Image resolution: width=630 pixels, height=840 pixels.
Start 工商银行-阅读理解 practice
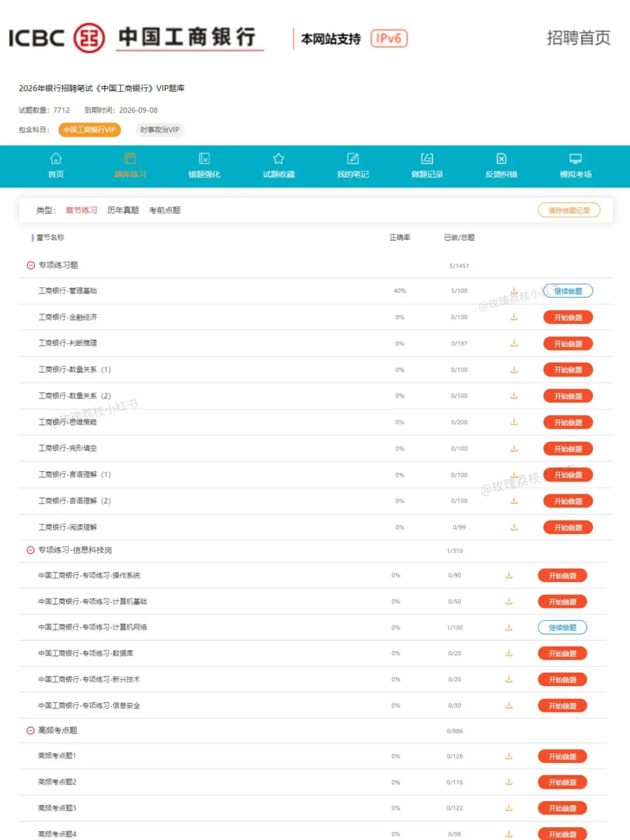click(x=568, y=527)
